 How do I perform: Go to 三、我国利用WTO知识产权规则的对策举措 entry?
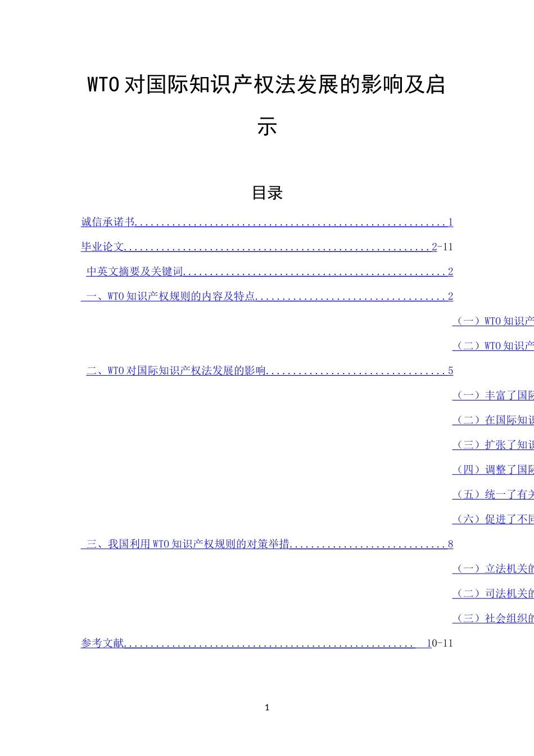tap(267, 544)
